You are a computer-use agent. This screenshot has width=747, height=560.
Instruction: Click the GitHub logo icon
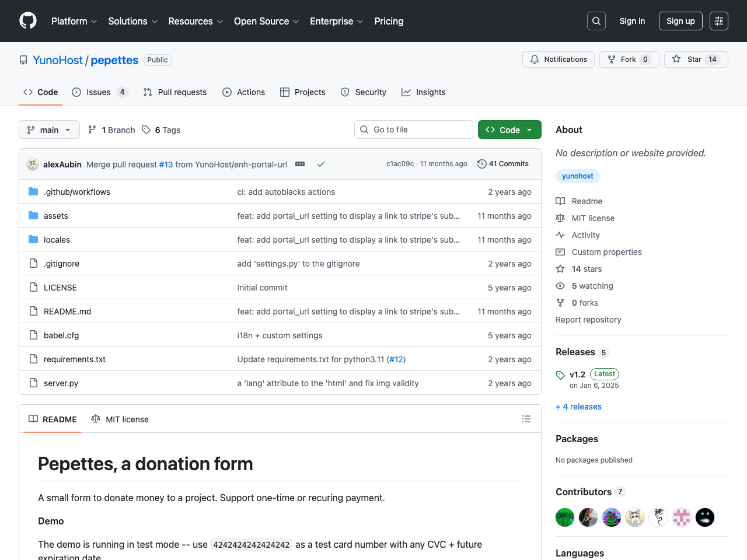click(x=28, y=21)
